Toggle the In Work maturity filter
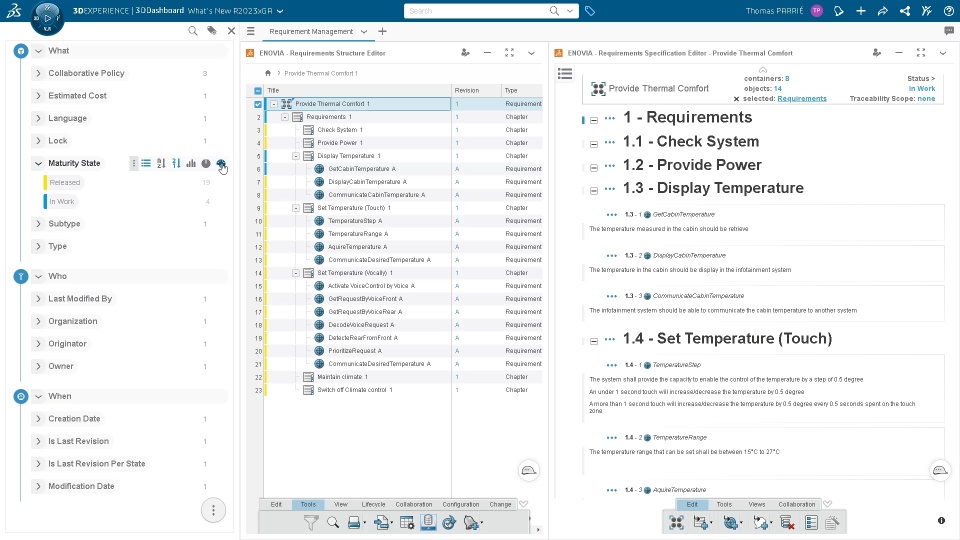This screenshot has width=960, height=540. 62,201
